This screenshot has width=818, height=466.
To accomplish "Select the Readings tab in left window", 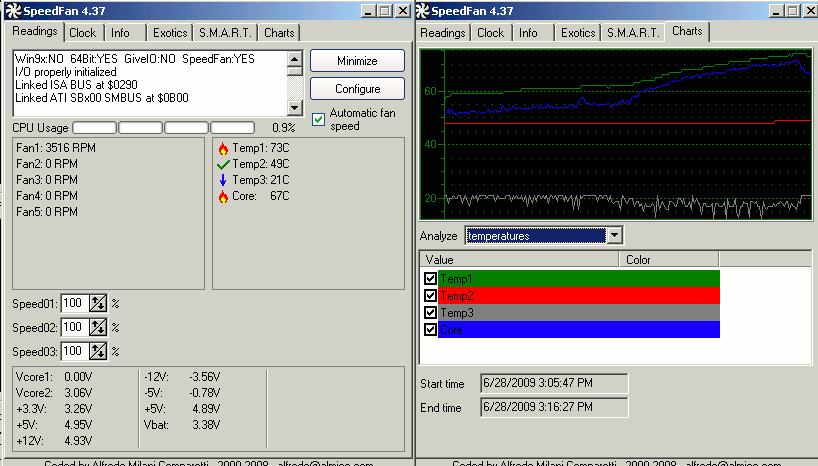I will coord(35,31).
